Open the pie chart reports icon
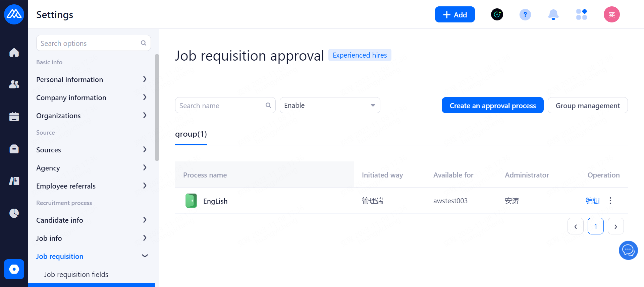644x287 pixels. 14,213
